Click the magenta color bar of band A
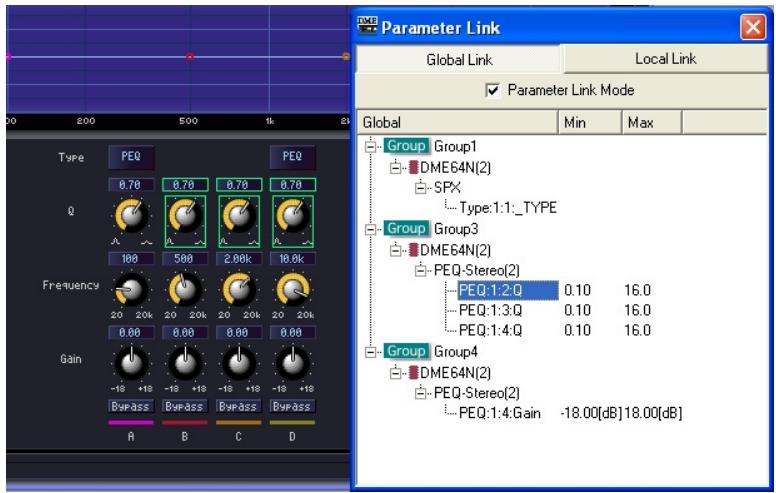Image resolution: width=776 pixels, height=493 pixels. click(131, 423)
